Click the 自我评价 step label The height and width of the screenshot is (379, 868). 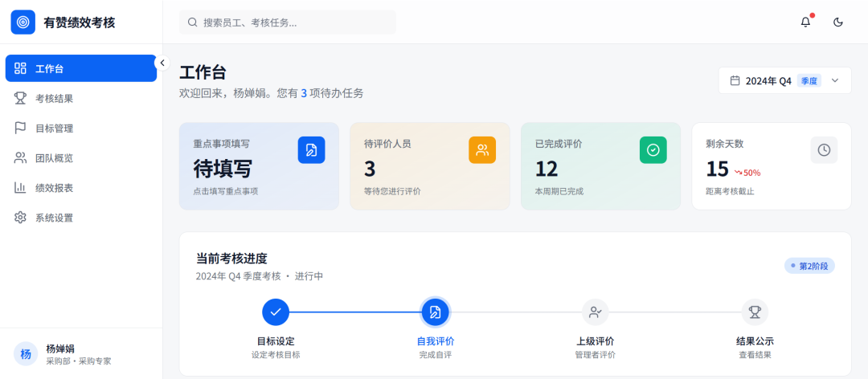(x=436, y=341)
